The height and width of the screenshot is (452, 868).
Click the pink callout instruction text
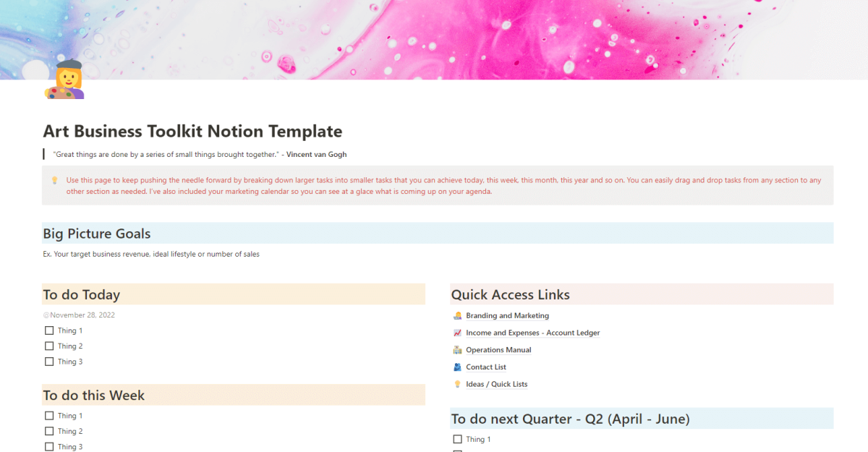click(x=443, y=186)
